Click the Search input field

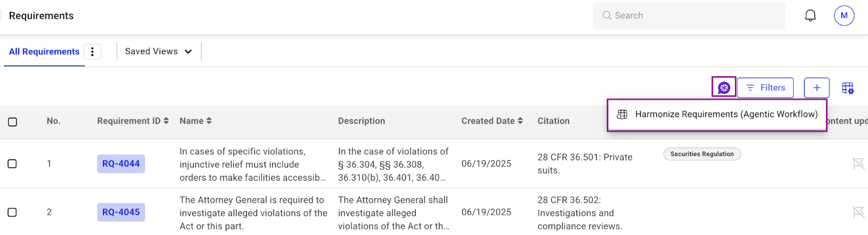[x=689, y=16]
